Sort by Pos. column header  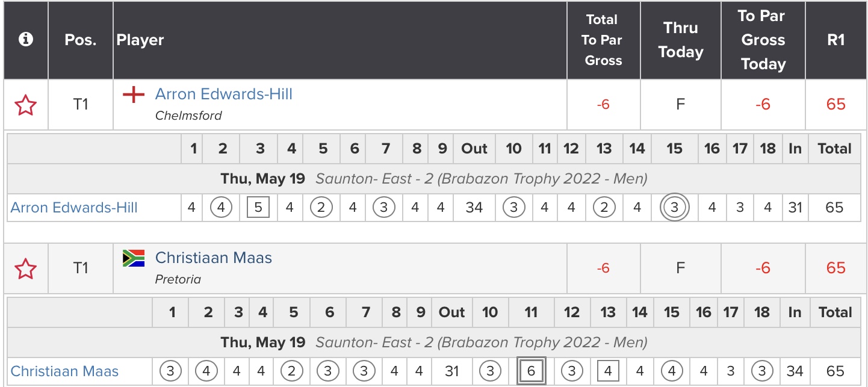coord(81,40)
